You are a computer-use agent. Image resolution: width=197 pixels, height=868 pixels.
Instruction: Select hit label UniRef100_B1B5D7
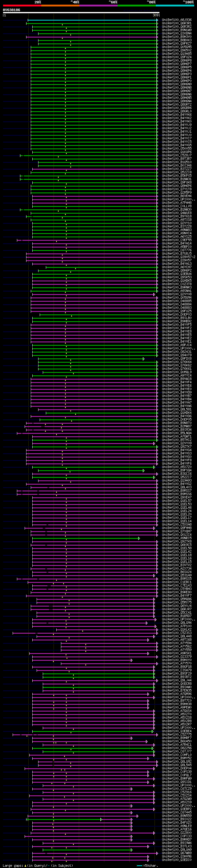176,616
